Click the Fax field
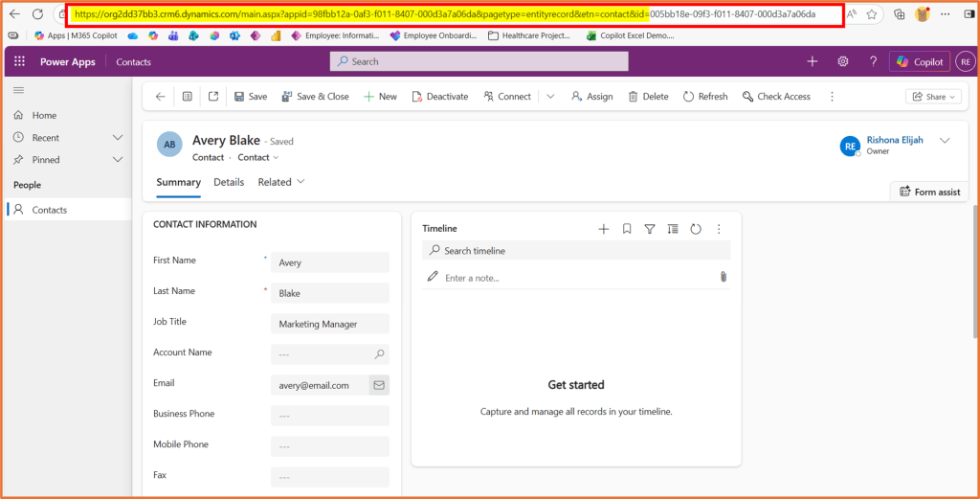This screenshot has height=499, width=980. (330, 477)
